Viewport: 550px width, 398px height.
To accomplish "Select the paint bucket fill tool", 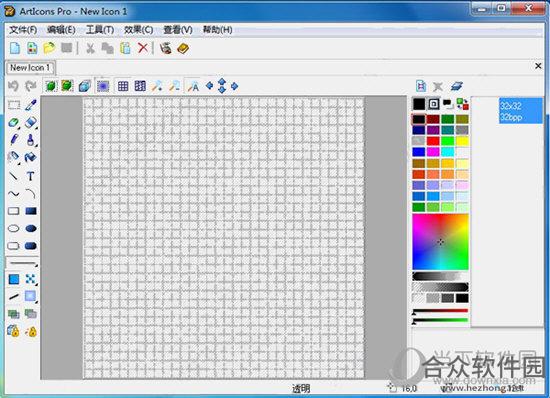I will pos(31,157).
